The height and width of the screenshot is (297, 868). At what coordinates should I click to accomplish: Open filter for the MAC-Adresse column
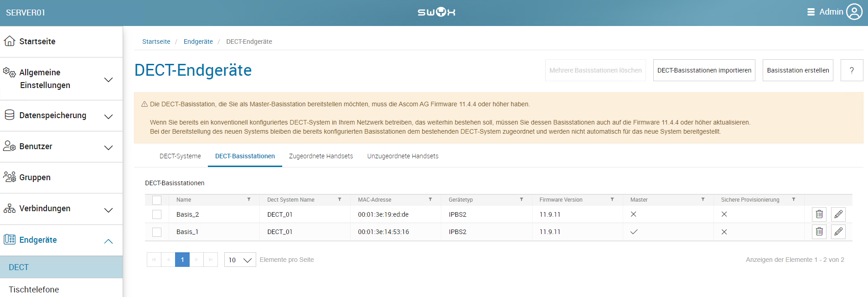pyautogui.click(x=430, y=200)
